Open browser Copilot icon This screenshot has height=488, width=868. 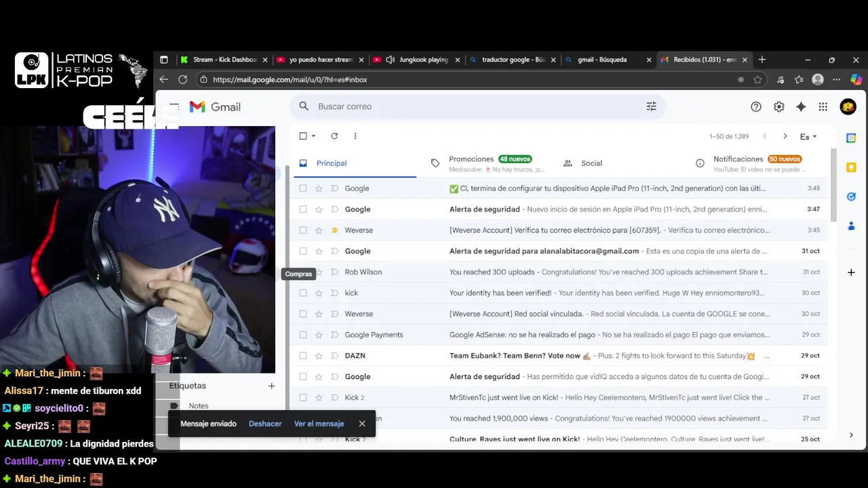(856, 79)
